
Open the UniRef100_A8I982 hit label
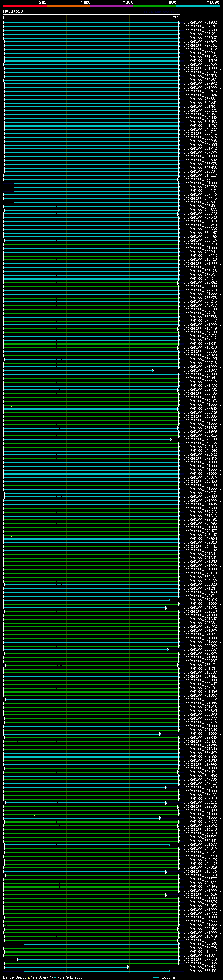[x=200, y=23]
